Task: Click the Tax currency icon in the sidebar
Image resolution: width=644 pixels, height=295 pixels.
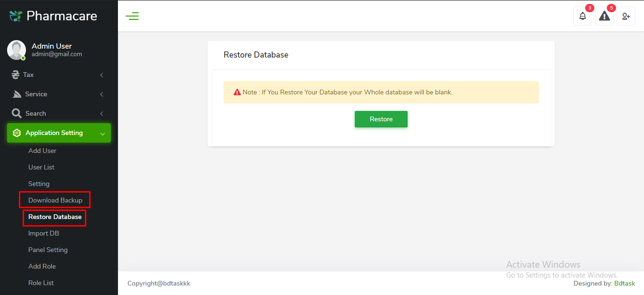Action: click(x=15, y=75)
